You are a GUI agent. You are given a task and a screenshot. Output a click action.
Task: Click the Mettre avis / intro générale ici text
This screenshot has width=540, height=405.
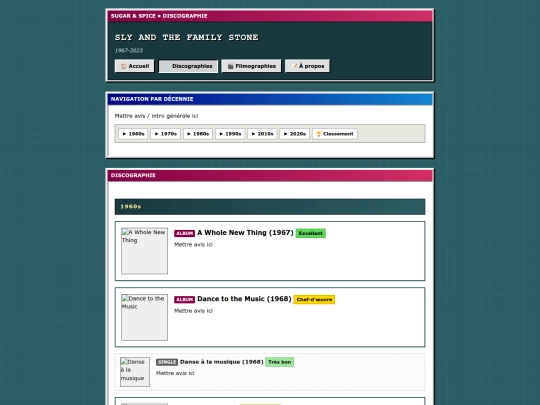(156, 116)
